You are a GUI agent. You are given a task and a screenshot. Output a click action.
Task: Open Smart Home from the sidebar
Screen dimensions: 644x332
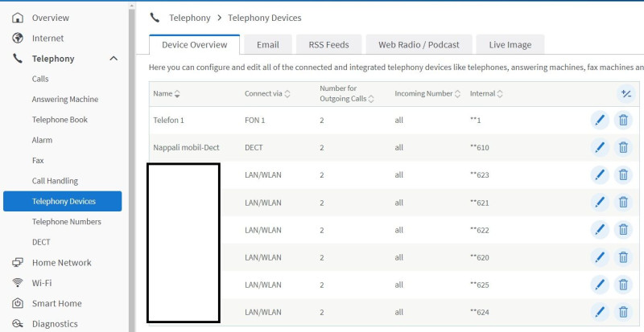tap(56, 303)
